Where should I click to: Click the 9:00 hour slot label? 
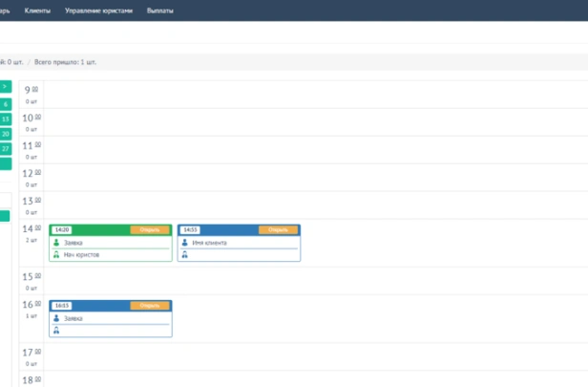coord(31,90)
